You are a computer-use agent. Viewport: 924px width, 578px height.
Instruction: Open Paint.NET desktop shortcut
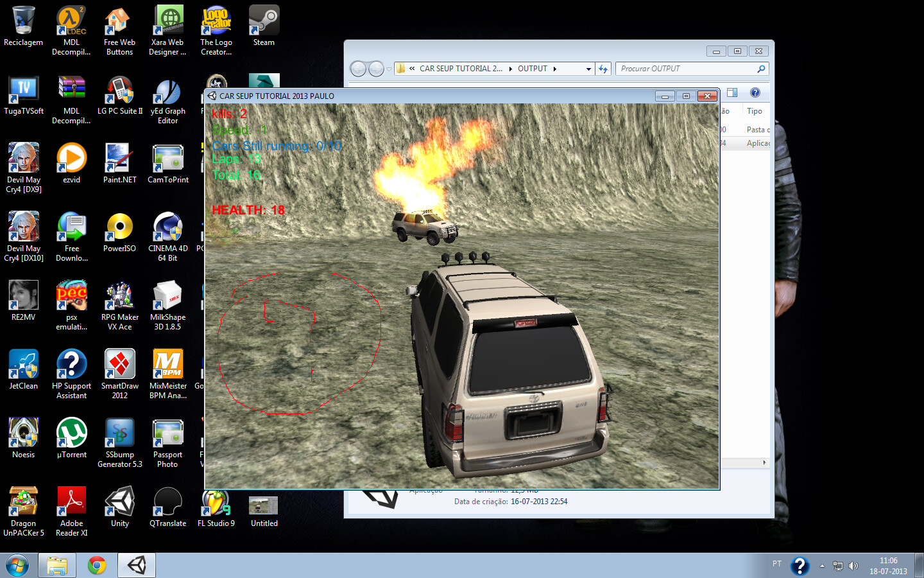pyautogui.click(x=120, y=164)
